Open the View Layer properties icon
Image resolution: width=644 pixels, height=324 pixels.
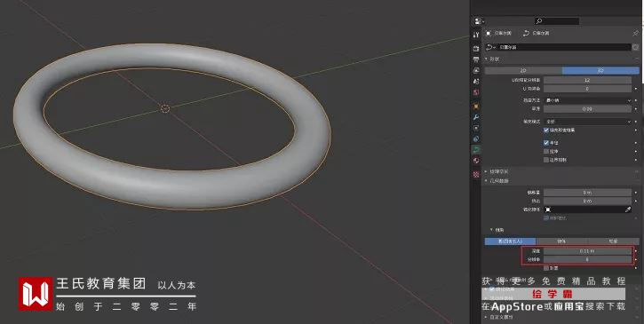(x=476, y=71)
